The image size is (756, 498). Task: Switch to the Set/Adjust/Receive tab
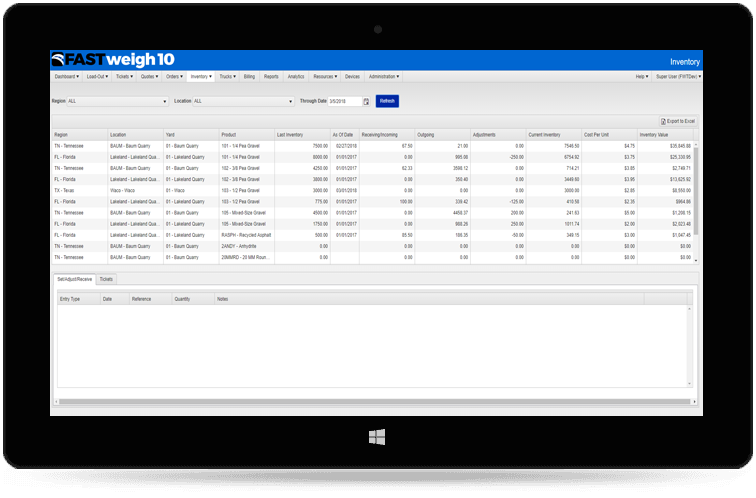(74, 280)
